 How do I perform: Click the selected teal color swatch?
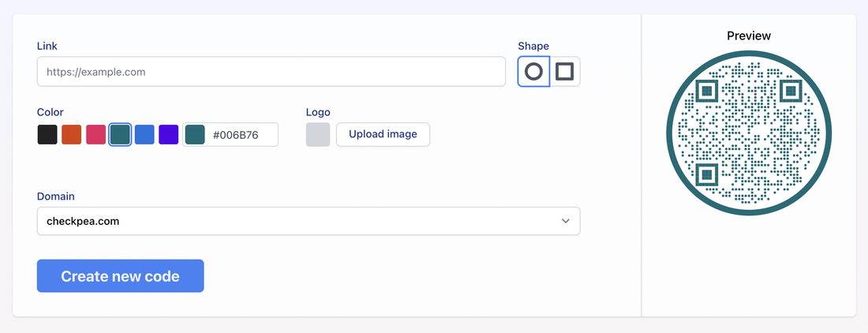(120, 134)
